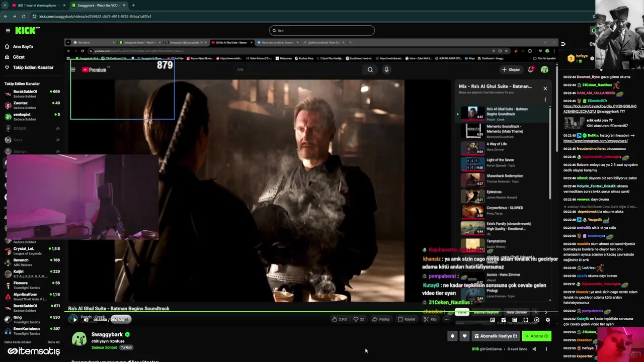This screenshot has width=644, height=362.
Task: Click the Turkish language tag
Action: click(x=126, y=347)
